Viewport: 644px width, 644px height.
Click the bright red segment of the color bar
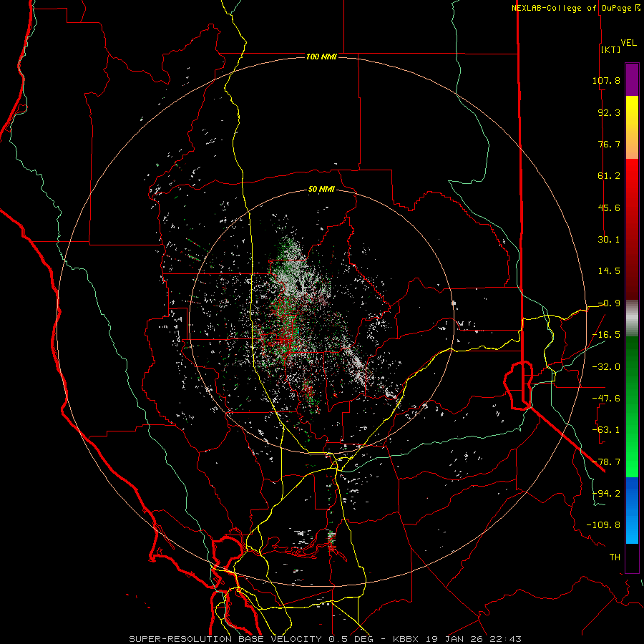[632, 229]
